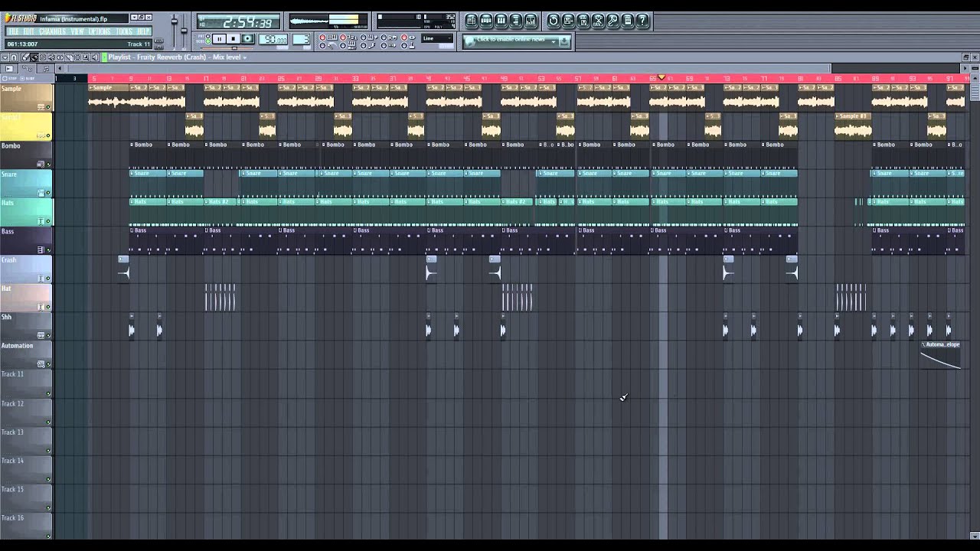Open the piano roll view
Screen dimensions: 980x551
(x=501, y=21)
